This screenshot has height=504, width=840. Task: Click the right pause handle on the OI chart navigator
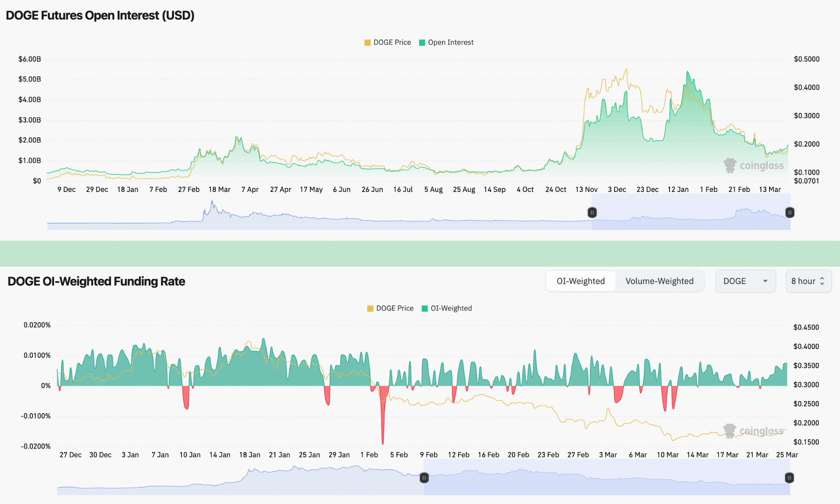(x=789, y=213)
